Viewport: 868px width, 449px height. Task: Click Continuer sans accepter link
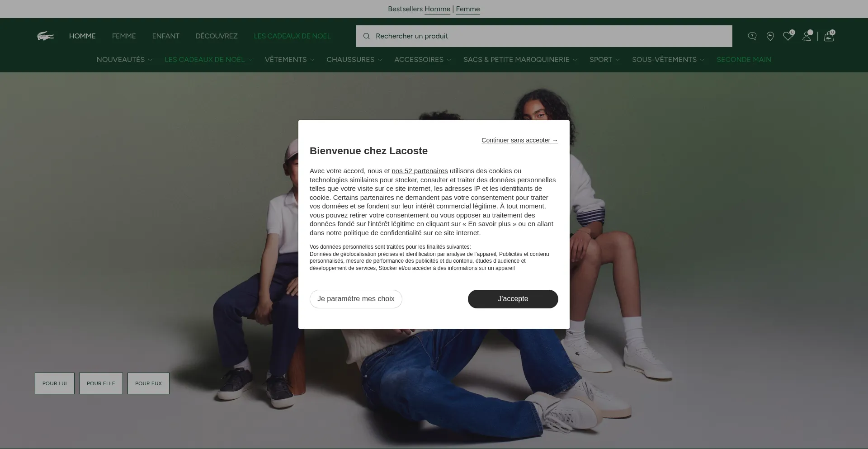click(519, 140)
